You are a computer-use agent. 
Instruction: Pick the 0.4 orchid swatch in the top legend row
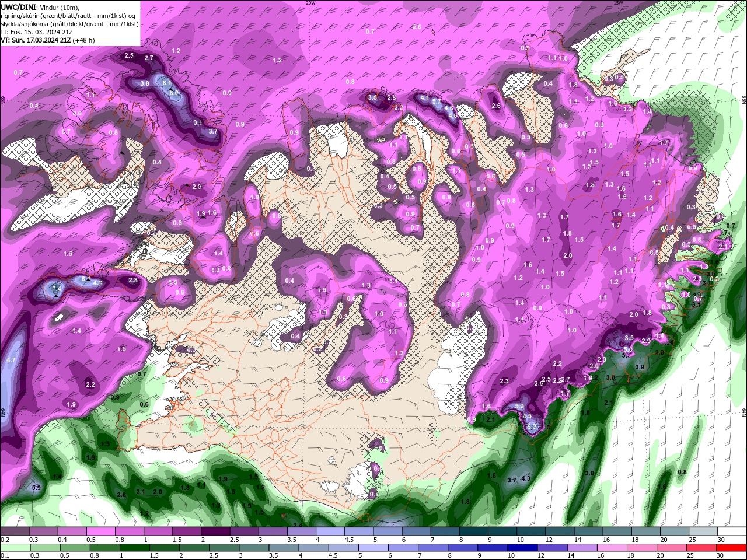72,531
